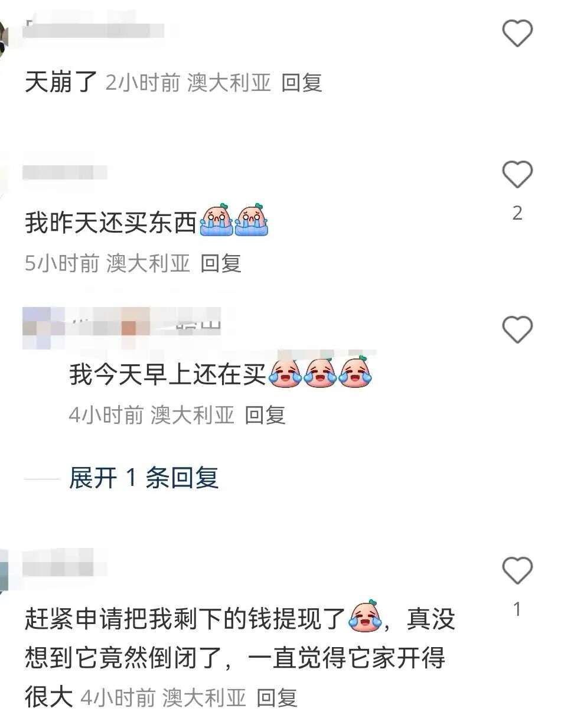
Task: Select the "我今天早上还在买" reply text
Action: 168,374
